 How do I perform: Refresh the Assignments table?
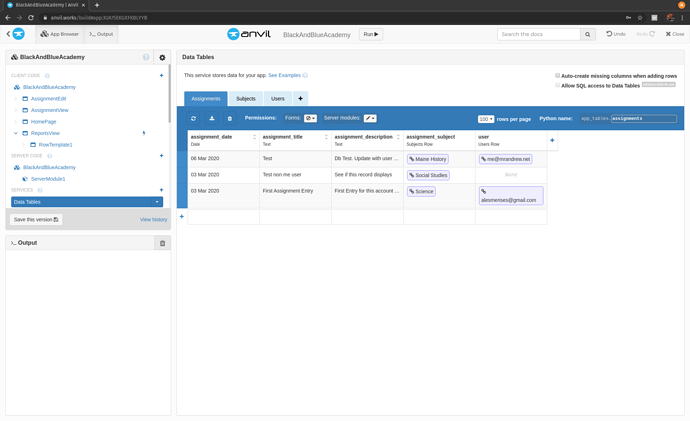pyautogui.click(x=193, y=118)
